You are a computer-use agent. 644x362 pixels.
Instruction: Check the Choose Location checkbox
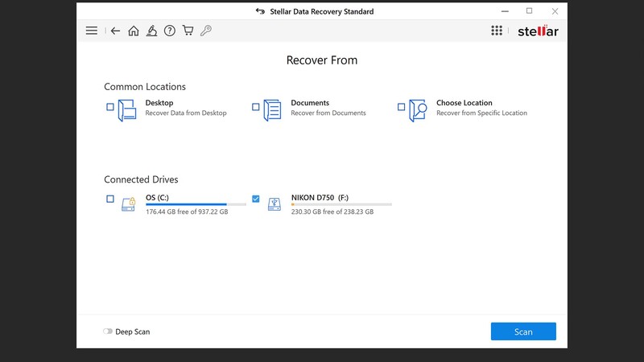click(x=401, y=107)
